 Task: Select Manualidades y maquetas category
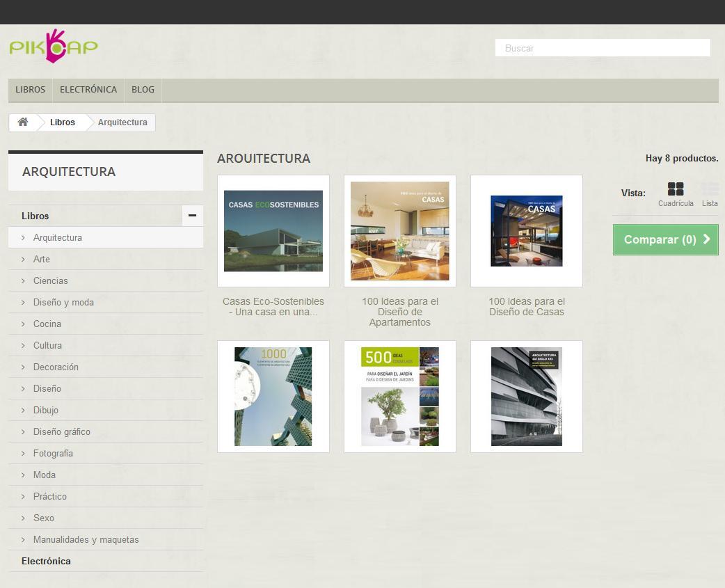(x=86, y=539)
